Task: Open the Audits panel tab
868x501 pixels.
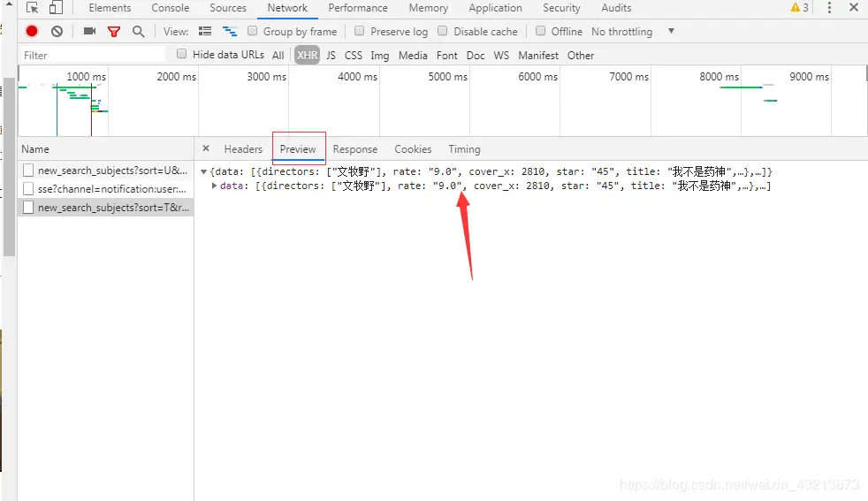Action: (616, 8)
